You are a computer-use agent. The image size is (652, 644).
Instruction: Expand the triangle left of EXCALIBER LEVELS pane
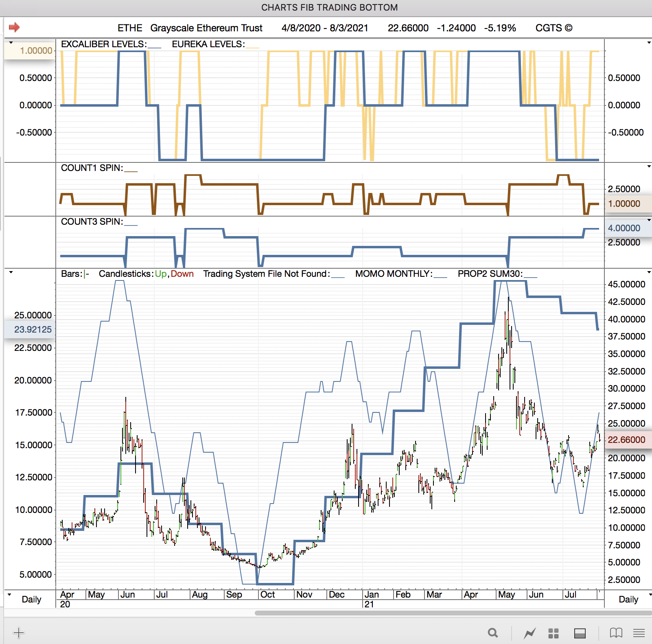tap(11, 43)
